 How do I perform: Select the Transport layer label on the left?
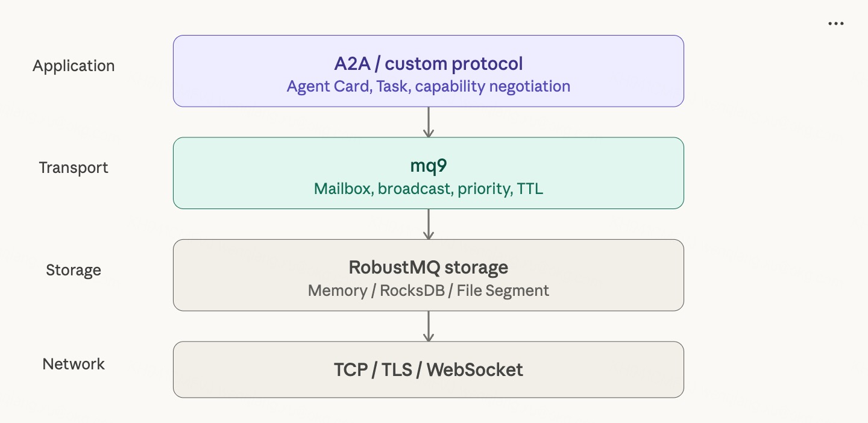pyautogui.click(x=74, y=168)
